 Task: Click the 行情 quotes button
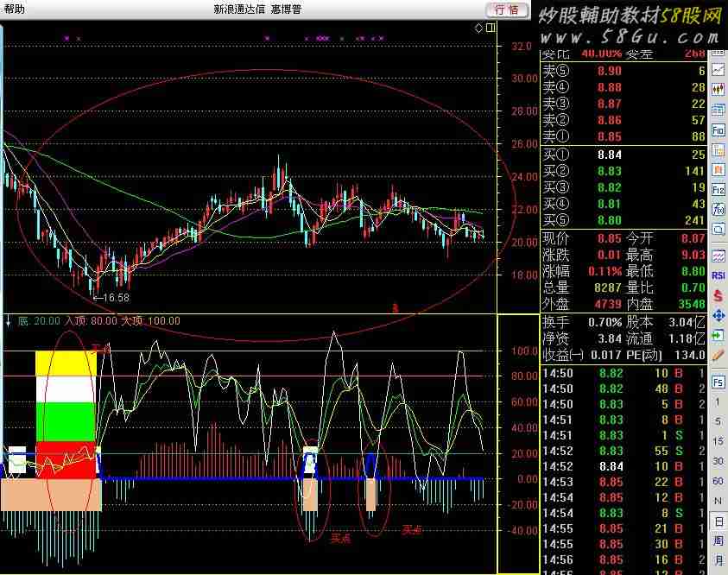[507, 9]
